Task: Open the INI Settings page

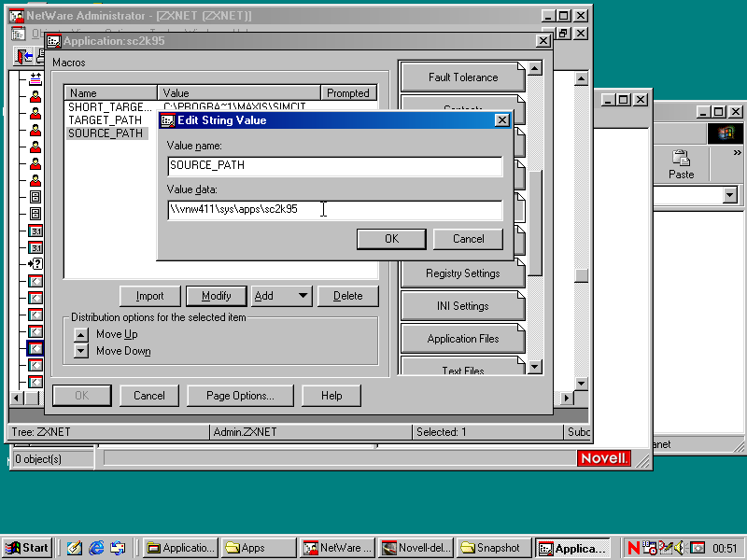Action: click(x=462, y=306)
